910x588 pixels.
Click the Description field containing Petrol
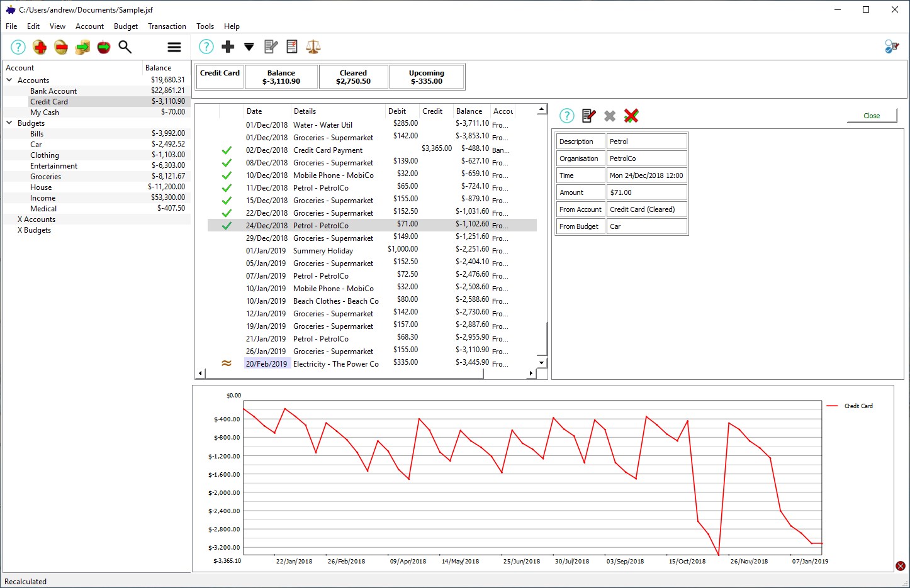point(646,141)
